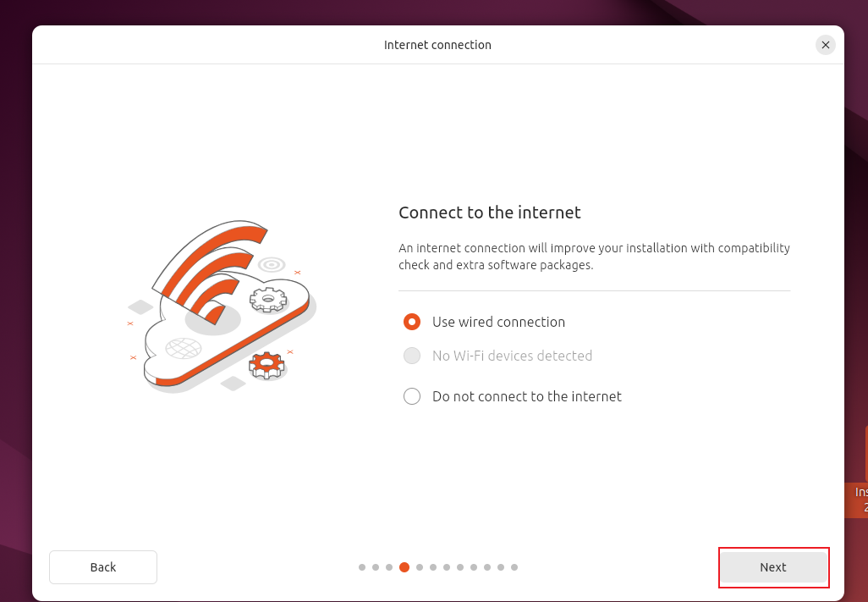Choose Do not connect to the internet
Image resolution: width=868 pixels, height=602 pixels.
coord(412,396)
